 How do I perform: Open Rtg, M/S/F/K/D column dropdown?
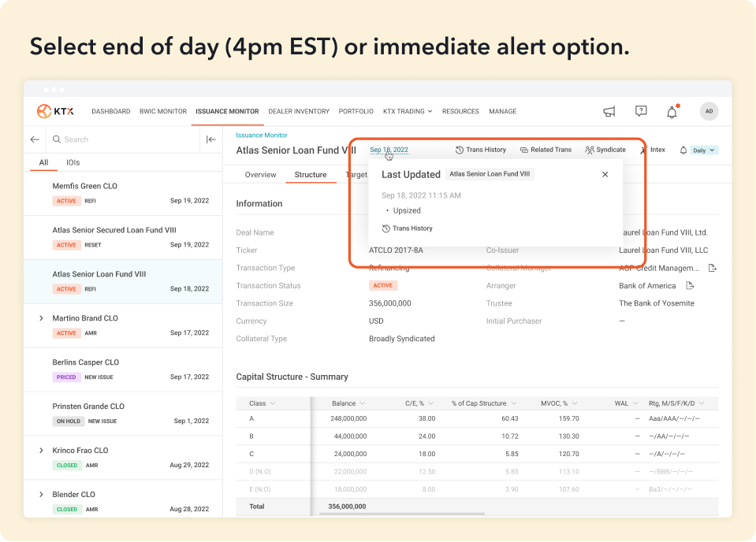pos(702,403)
